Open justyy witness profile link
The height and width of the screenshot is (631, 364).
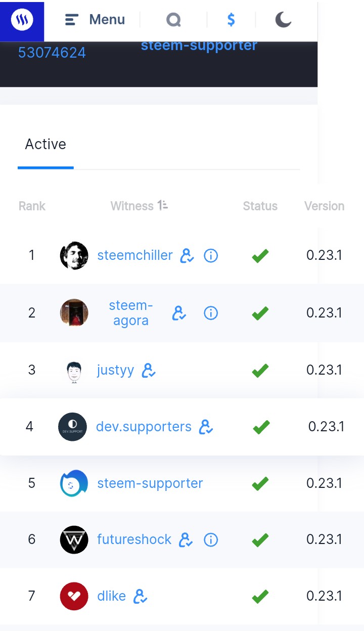pos(115,370)
